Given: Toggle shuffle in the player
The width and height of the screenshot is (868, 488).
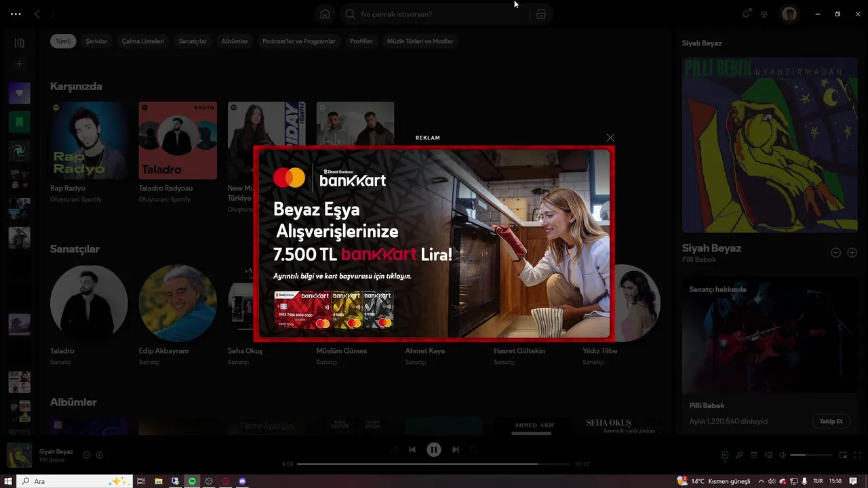Looking at the screenshot, I should [394, 449].
